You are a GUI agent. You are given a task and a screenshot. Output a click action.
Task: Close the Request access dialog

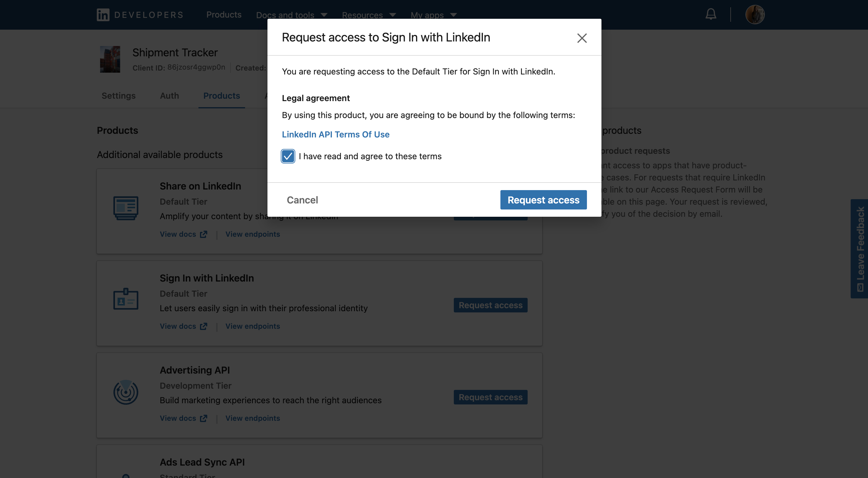[x=582, y=38]
